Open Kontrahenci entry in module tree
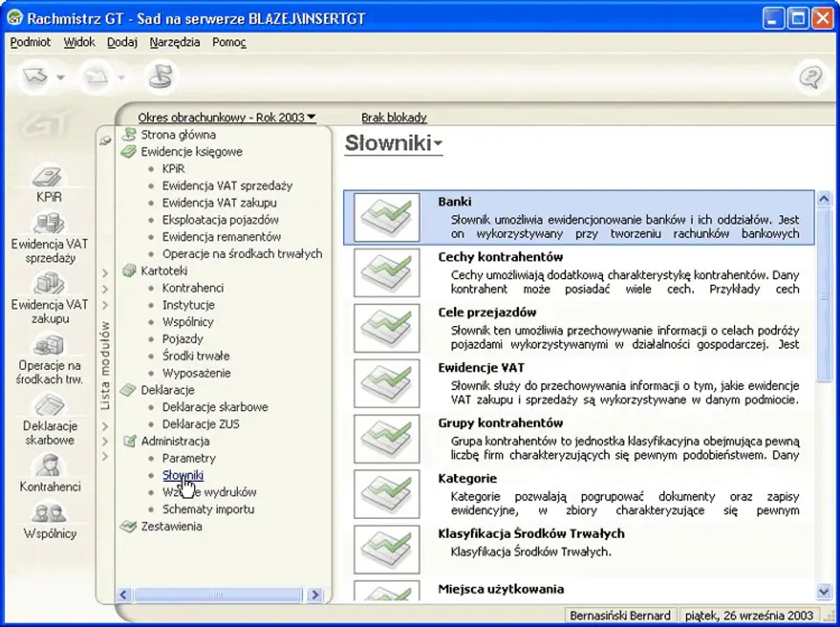Screen dimensions: 840x627 192,288
